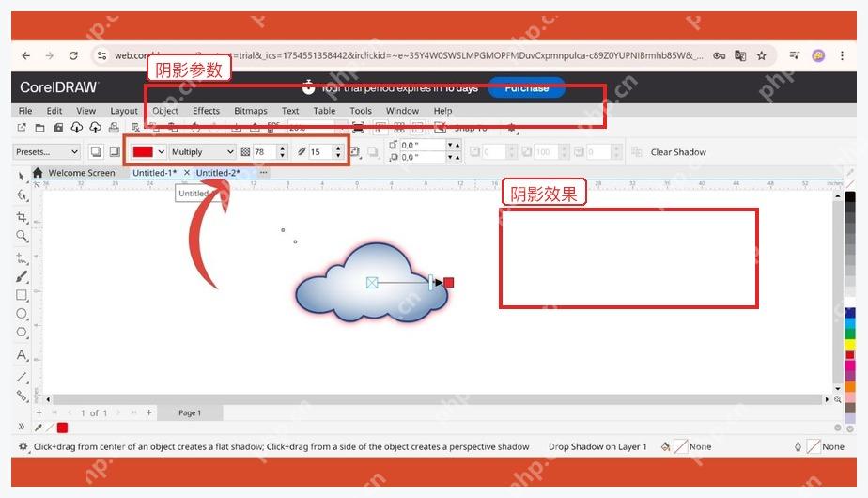Pick black from the color palette
The image size is (868, 498).
pos(850,196)
